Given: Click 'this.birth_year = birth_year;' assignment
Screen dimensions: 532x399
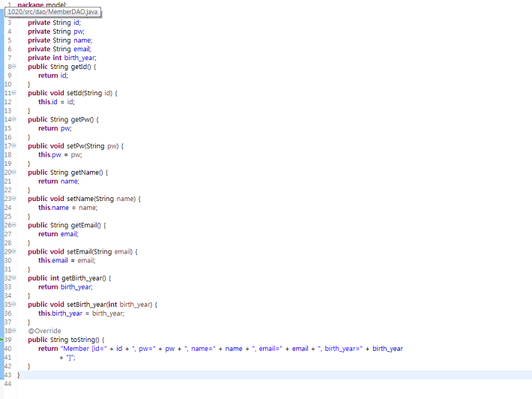Looking at the screenshot, I should (x=82, y=313).
